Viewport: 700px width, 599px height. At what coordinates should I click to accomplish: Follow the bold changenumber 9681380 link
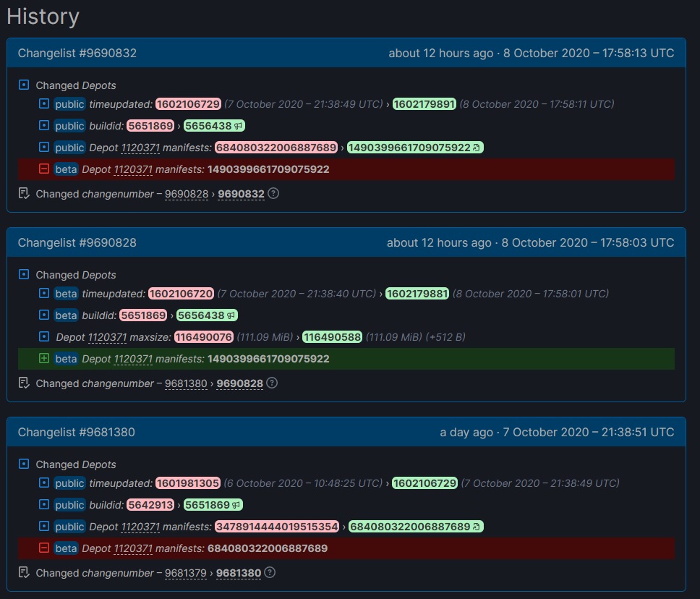239,573
